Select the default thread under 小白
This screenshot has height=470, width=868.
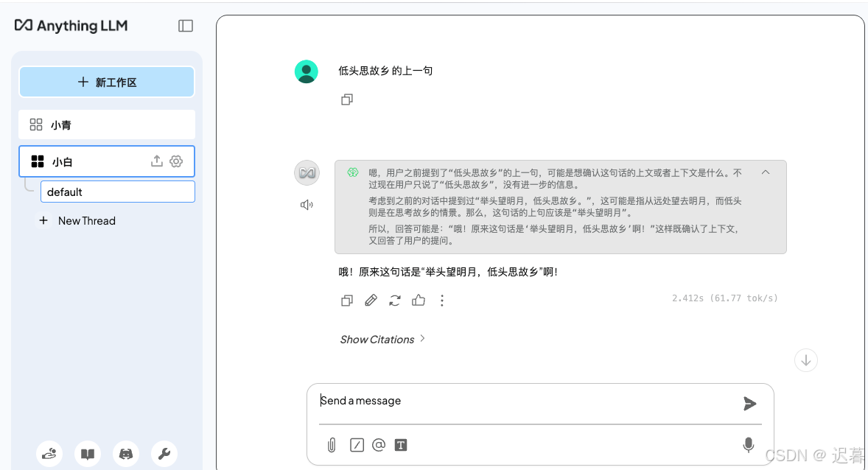[x=117, y=191]
